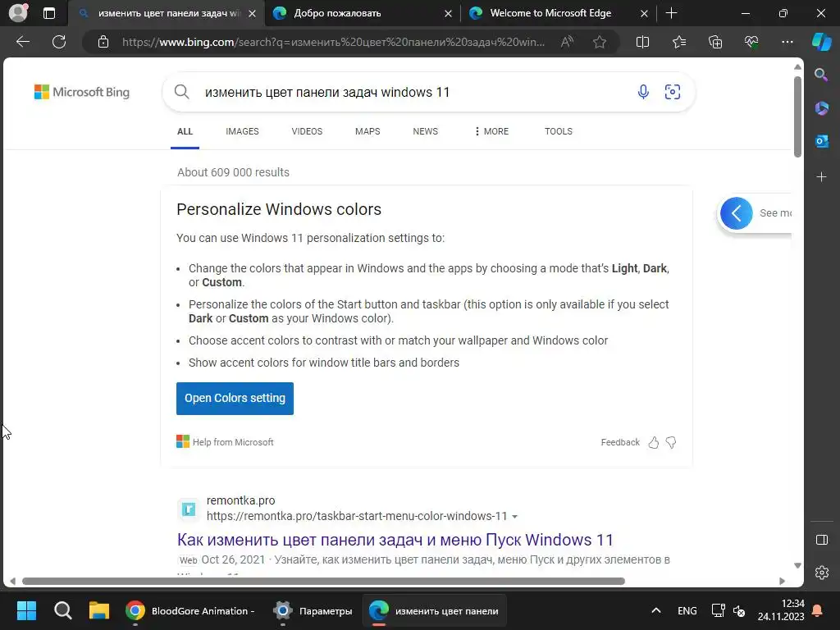View site information lock icon
Viewport: 840px width, 630px height.
103,42
